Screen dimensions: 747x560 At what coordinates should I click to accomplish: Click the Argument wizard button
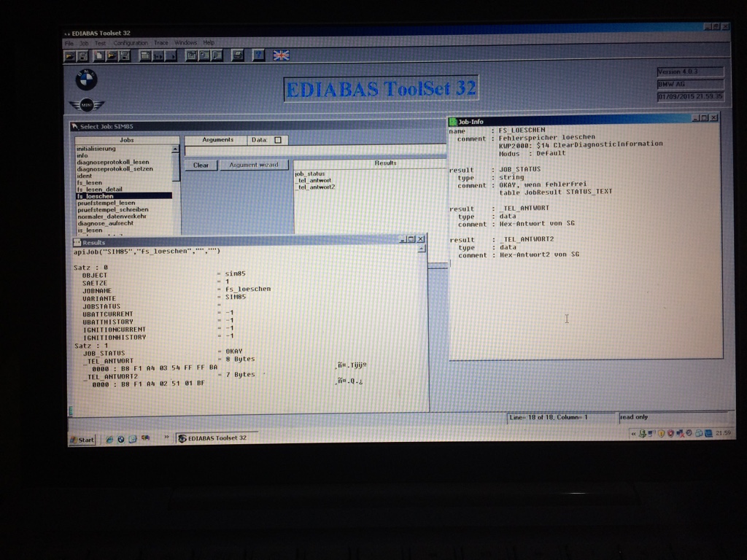pos(253,165)
